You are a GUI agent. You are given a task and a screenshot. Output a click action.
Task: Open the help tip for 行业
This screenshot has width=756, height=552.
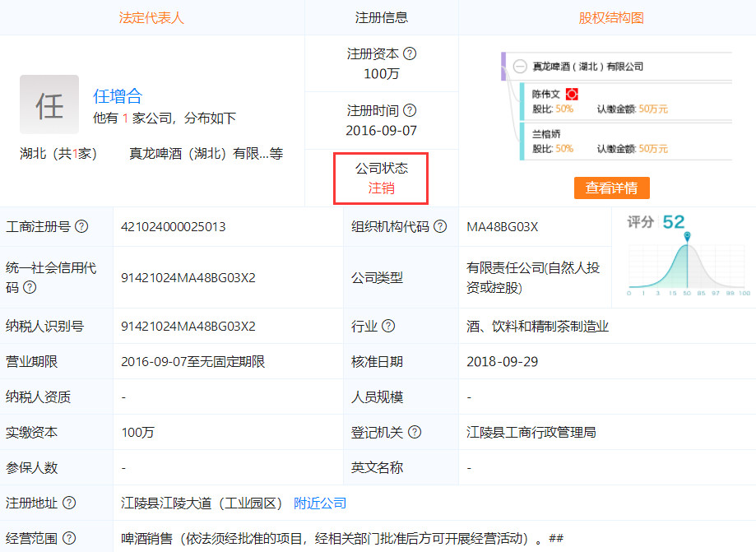pyautogui.click(x=388, y=326)
